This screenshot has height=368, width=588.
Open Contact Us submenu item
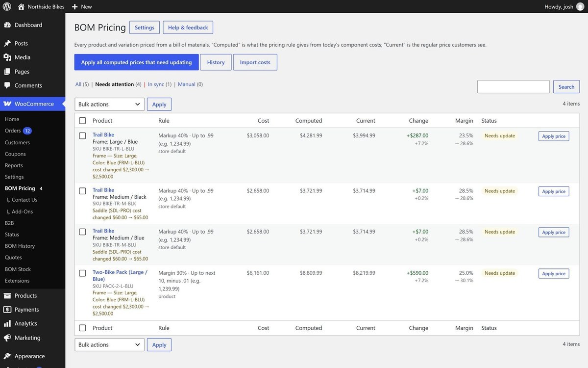point(24,200)
